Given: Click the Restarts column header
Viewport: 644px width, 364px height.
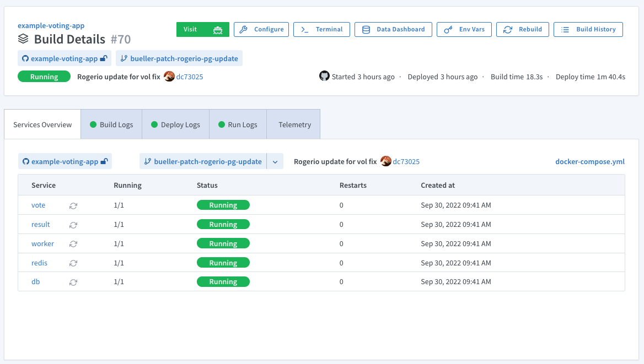Looking at the screenshot, I should pyautogui.click(x=353, y=185).
